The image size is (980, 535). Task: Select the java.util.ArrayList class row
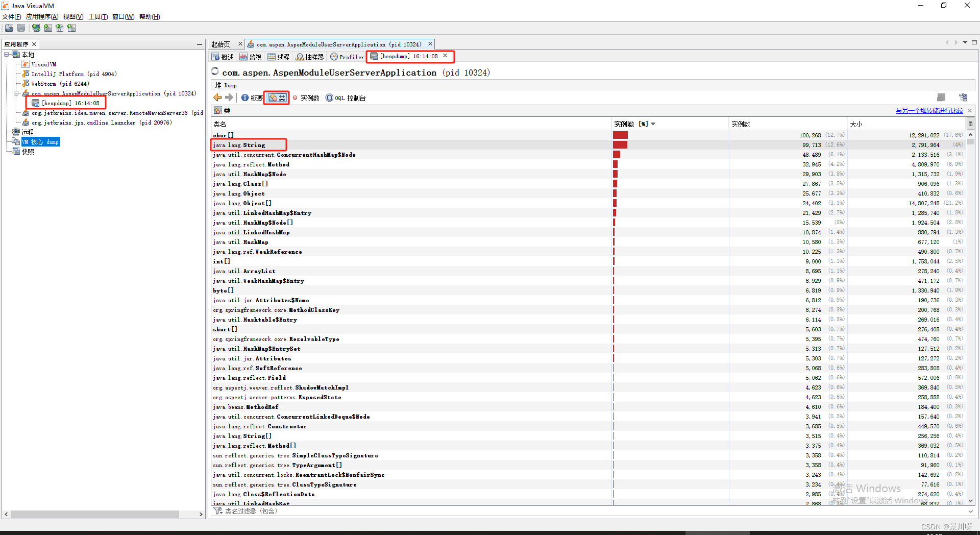click(x=589, y=271)
